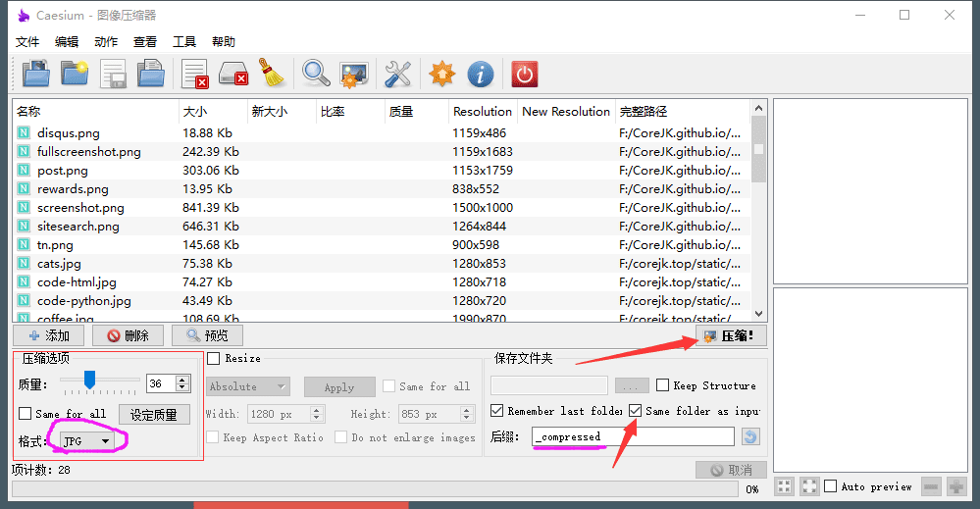Click the file icon beside disqus.png
The height and width of the screenshot is (509, 980).
(24, 132)
